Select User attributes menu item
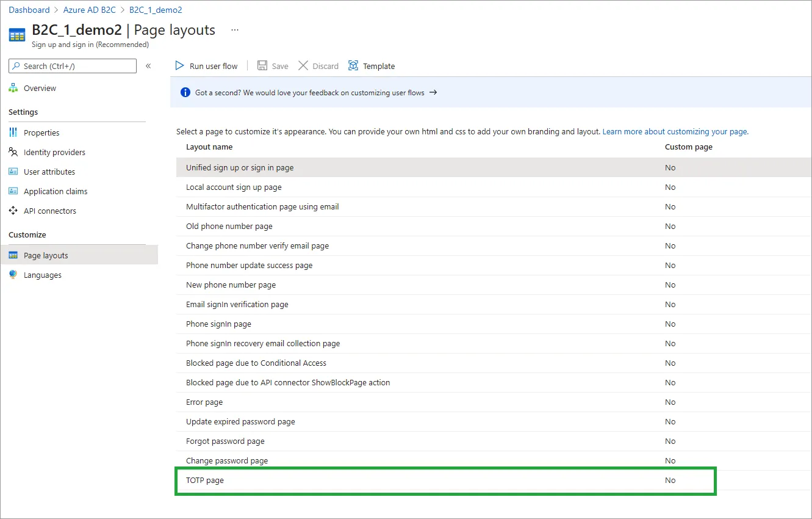 (x=49, y=172)
